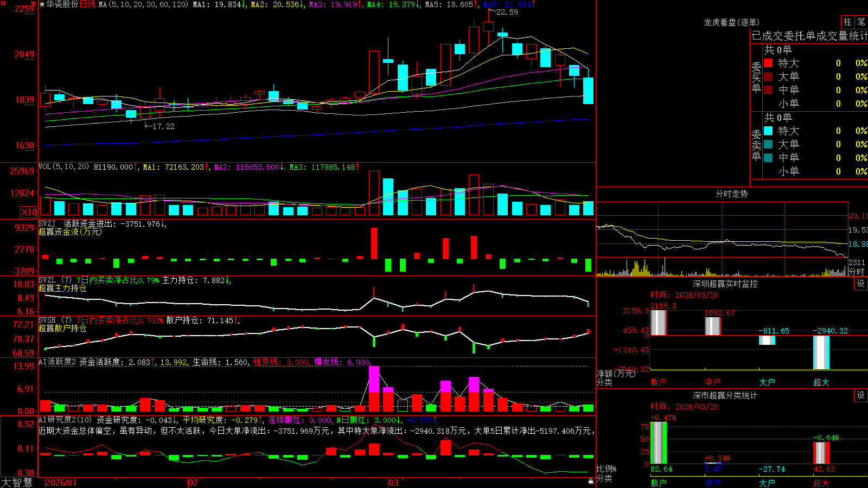Open 设 settings for 深圳超赢实时监控
Viewport: 868px width, 488px height.
click(x=861, y=284)
